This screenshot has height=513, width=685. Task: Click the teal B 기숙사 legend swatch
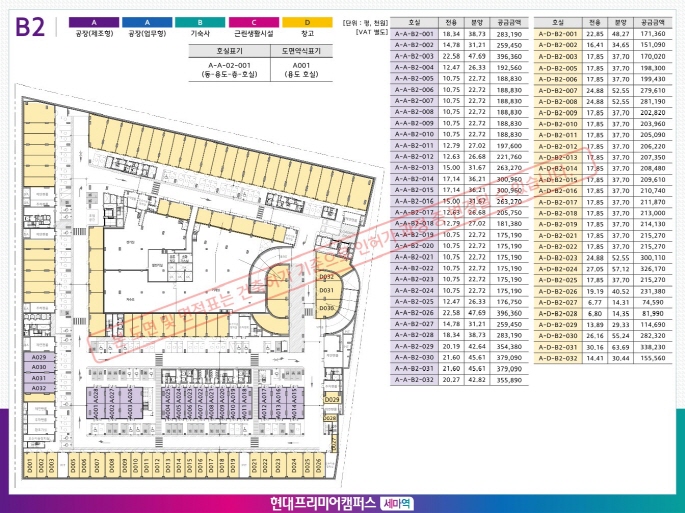click(x=200, y=22)
